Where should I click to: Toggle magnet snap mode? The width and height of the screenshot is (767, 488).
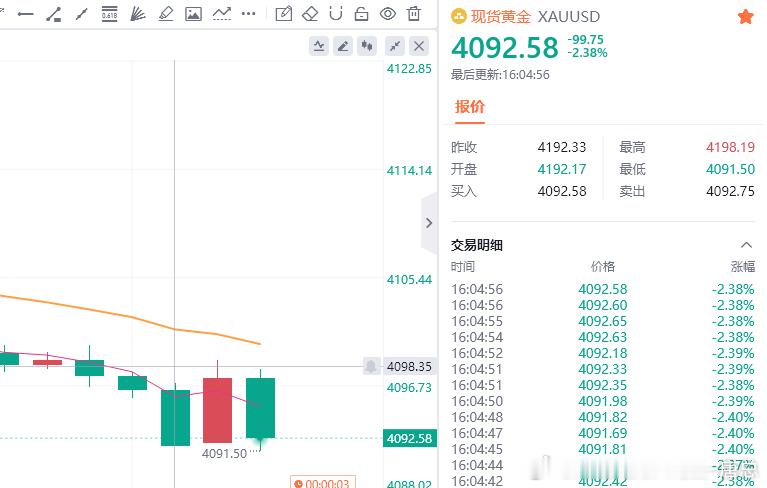click(x=336, y=14)
